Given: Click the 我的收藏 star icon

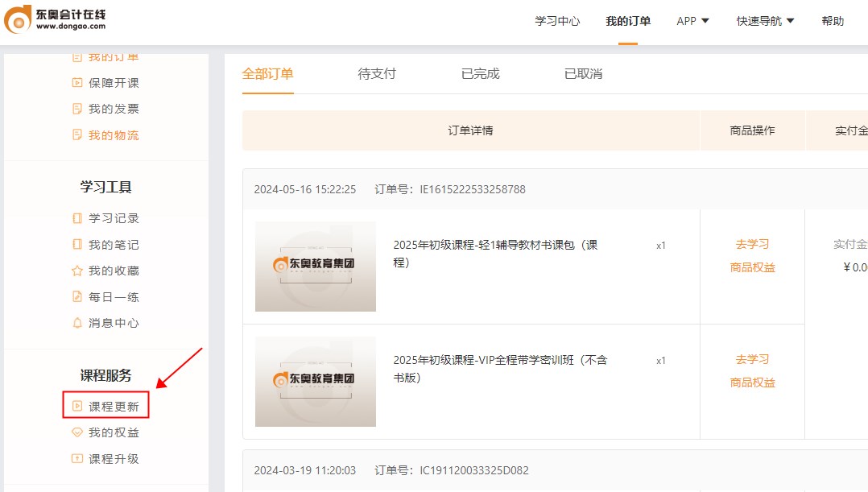Looking at the screenshot, I should click(77, 271).
